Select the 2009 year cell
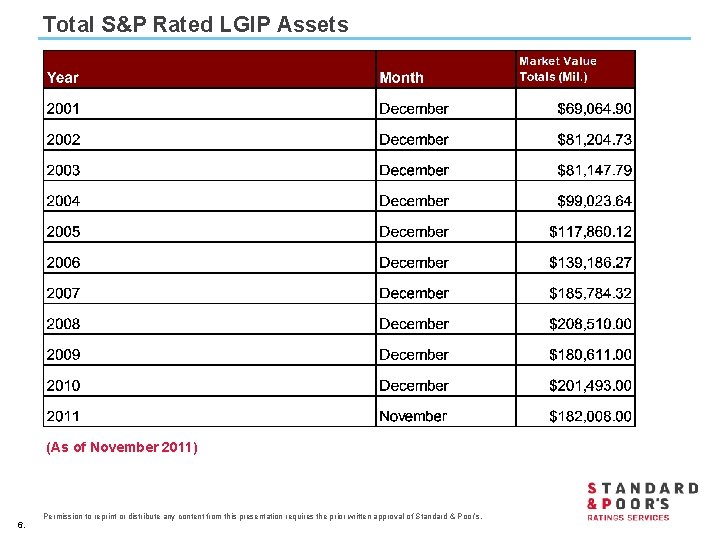This screenshot has width=720, height=540. coord(63,355)
